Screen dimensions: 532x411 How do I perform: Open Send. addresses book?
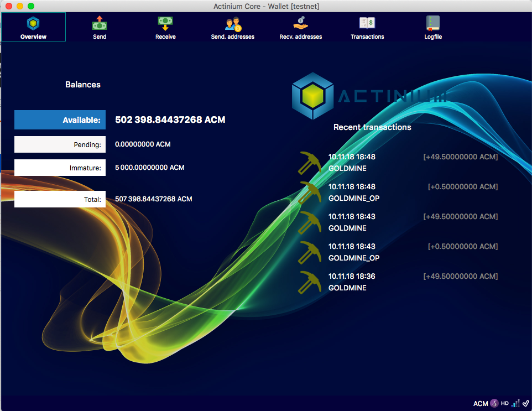233,27
